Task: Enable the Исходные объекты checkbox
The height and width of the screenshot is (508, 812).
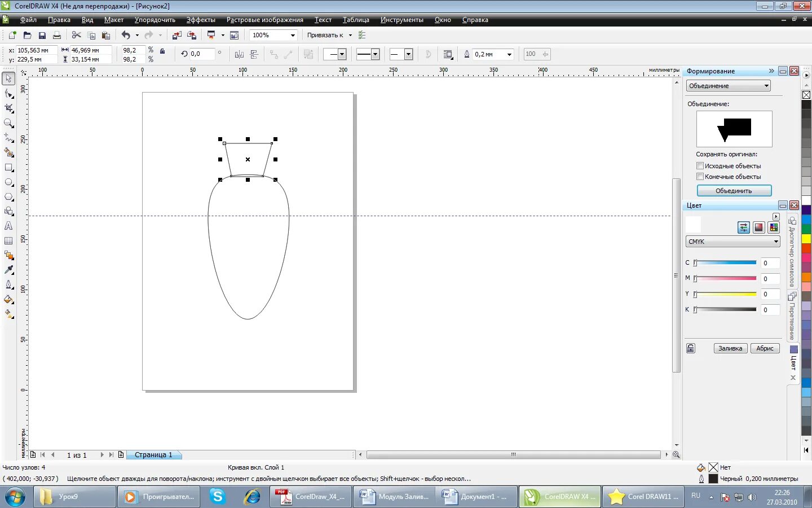Action: click(700, 166)
